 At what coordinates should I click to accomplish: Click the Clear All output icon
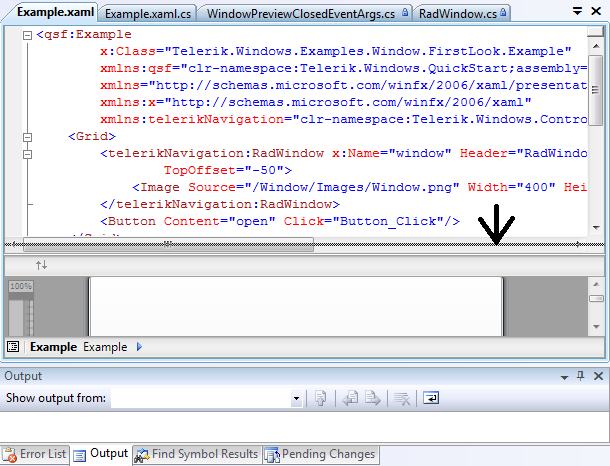[402, 398]
